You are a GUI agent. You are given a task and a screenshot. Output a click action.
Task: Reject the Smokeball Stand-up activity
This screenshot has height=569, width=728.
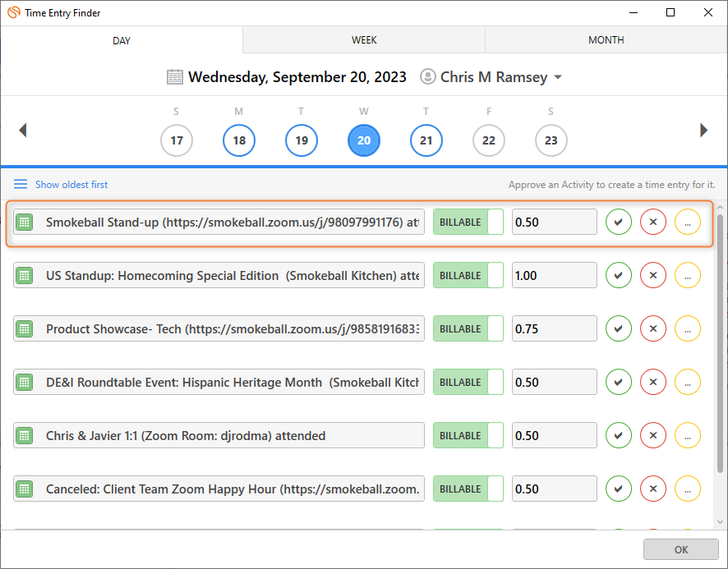[652, 222]
